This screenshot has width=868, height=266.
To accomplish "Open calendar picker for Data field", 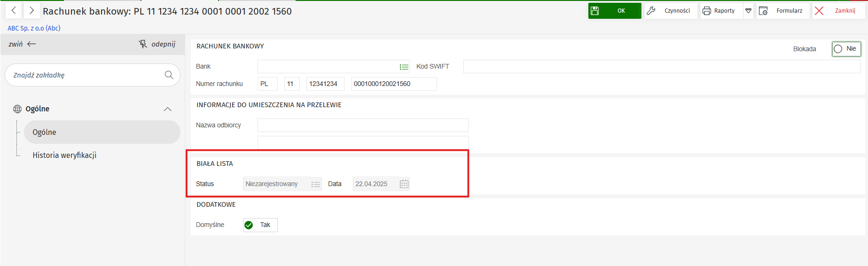I will pos(404,184).
